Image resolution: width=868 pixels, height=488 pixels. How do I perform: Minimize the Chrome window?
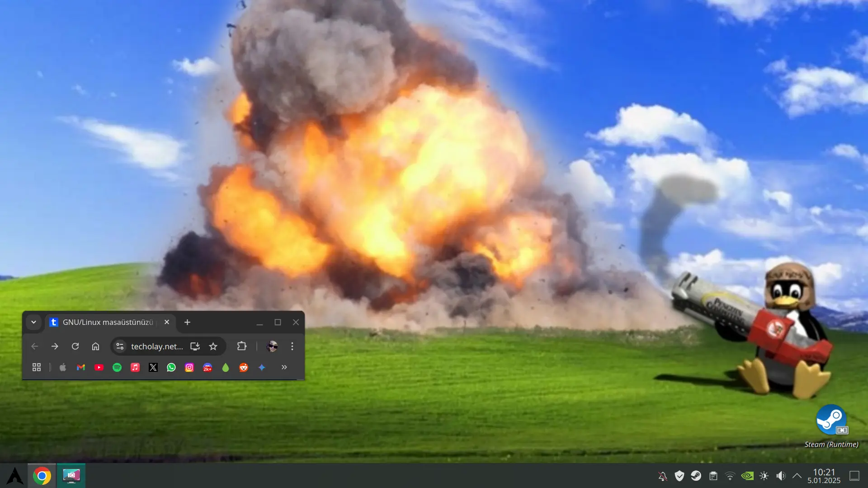(259, 323)
